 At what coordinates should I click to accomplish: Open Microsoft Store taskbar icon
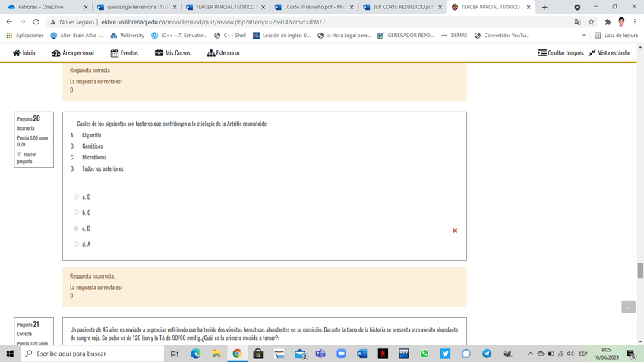coord(258,354)
